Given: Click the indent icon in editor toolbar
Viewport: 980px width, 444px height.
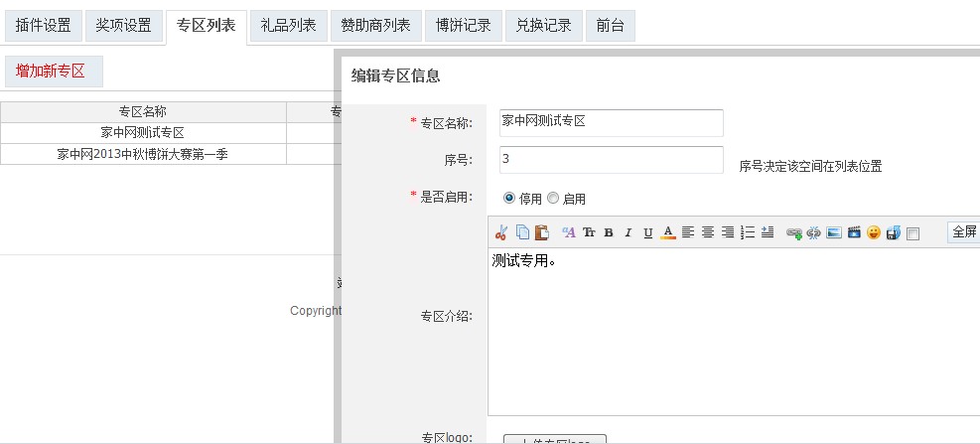Looking at the screenshot, I should (x=768, y=232).
